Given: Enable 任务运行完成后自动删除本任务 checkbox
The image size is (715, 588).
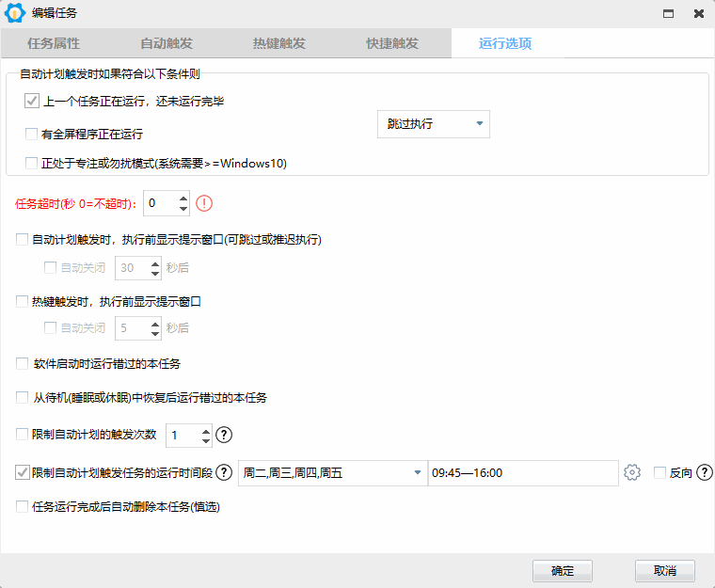Looking at the screenshot, I should (x=23, y=506).
